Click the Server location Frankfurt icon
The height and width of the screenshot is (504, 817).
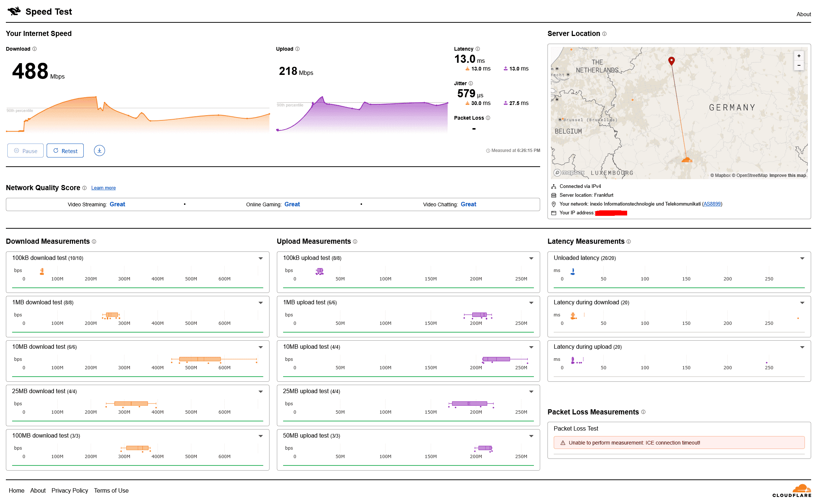pyautogui.click(x=554, y=195)
